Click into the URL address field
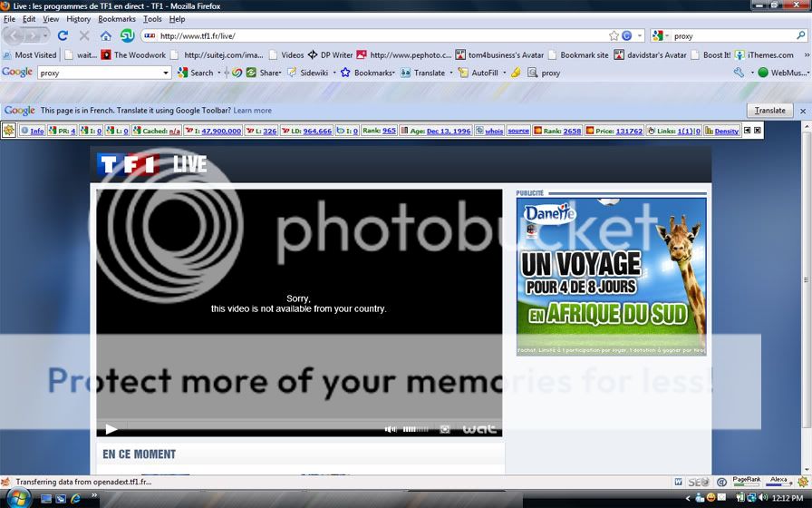812x508 pixels. point(383,35)
